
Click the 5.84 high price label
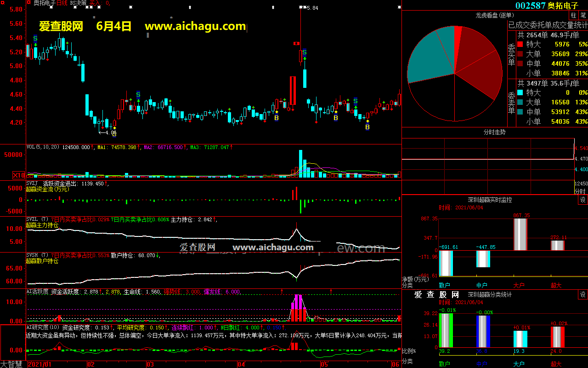click(312, 8)
